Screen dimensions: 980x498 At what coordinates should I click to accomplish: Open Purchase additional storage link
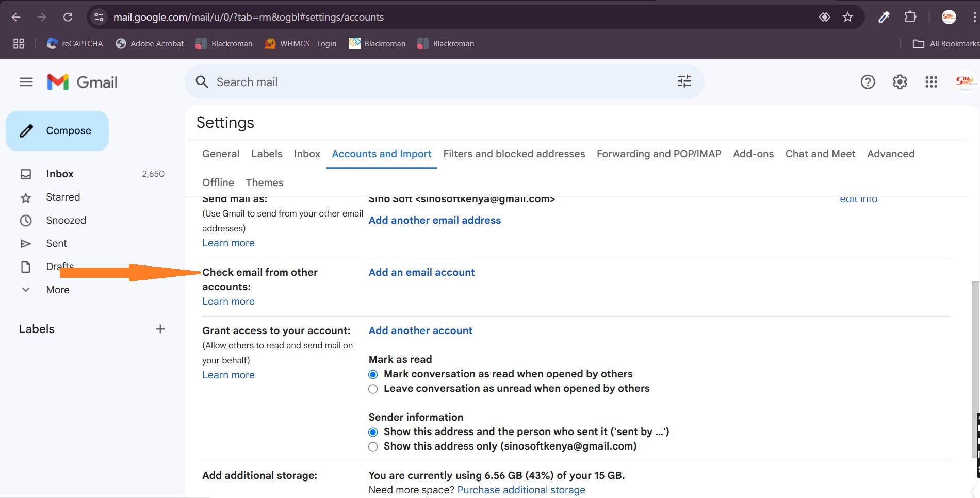point(521,490)
